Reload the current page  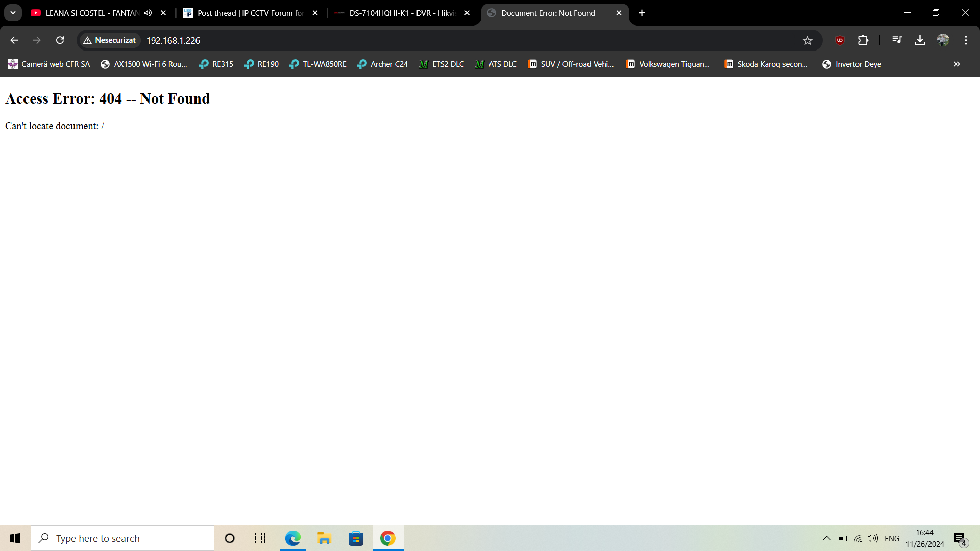[60, 40]
